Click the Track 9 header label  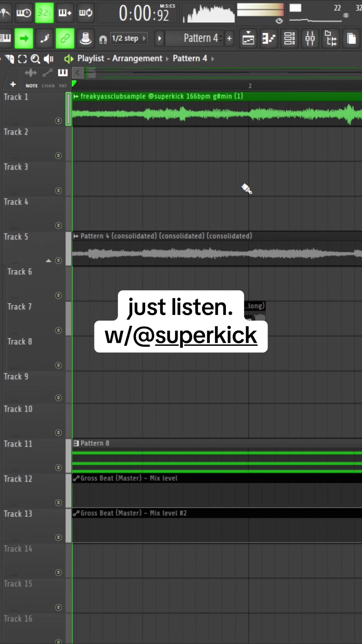click(16, 377)
